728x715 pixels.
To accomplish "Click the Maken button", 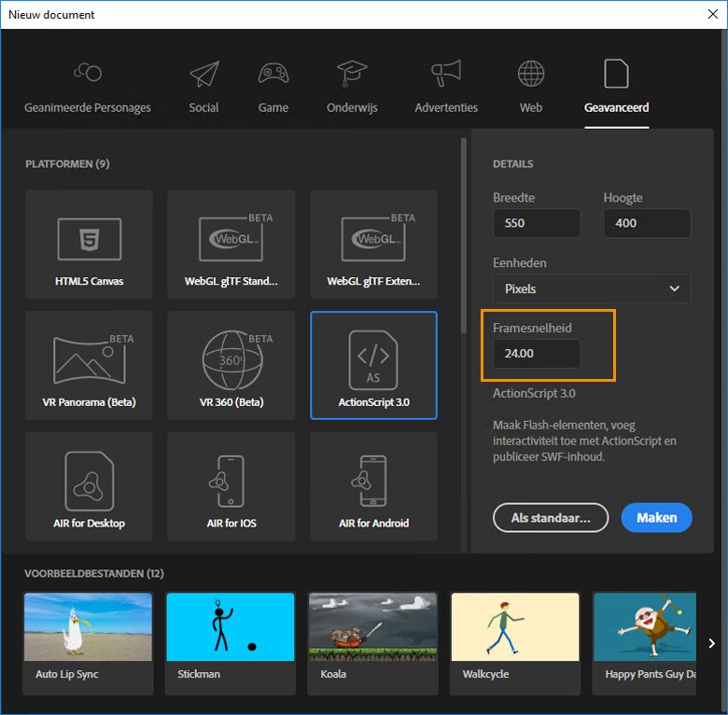I will point(656,518).
